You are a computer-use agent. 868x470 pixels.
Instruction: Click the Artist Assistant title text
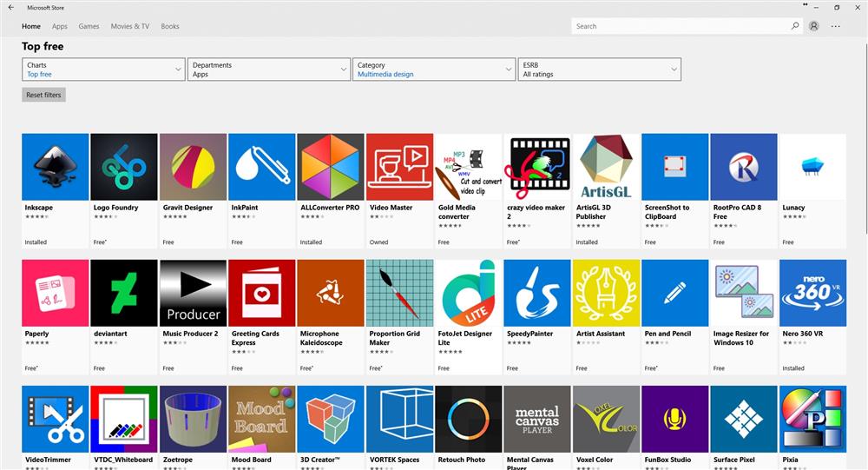tap(600, 334)
